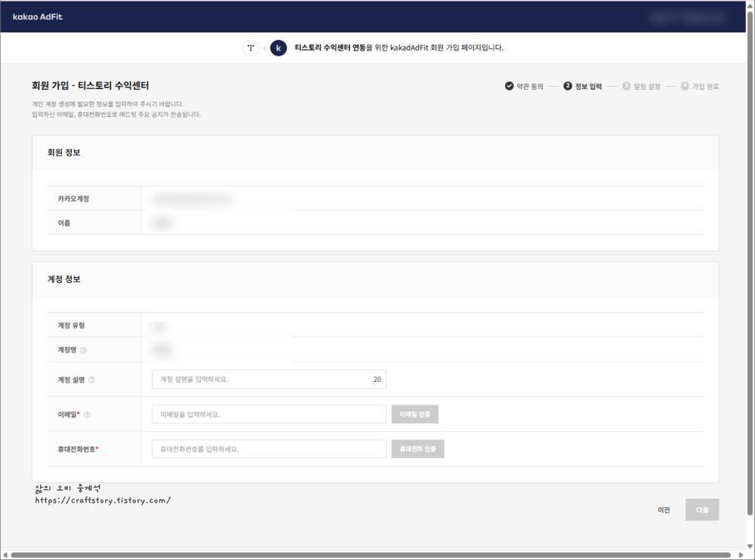Click the 휴대전화 인증 button
755x560 pixels.
tap(418, 449)
